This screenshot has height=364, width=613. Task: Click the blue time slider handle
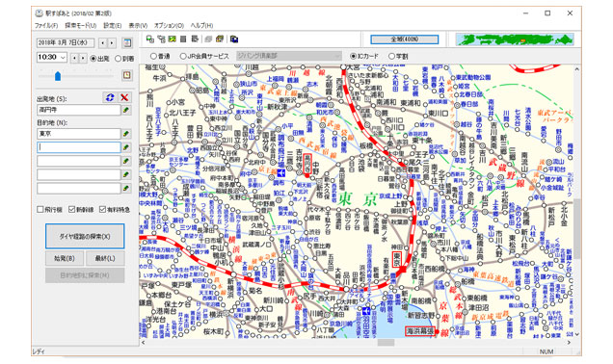pyautogui.click(x=58, y=75)
